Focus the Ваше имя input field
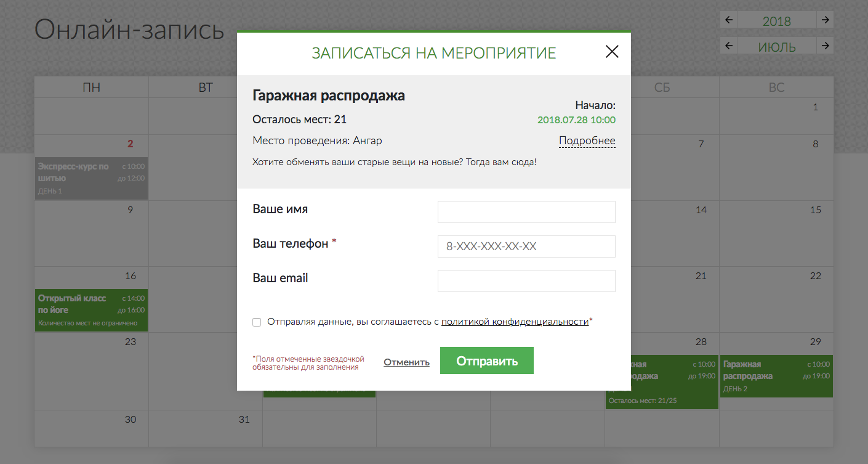The image size is (868, 464). coord(526,212)
